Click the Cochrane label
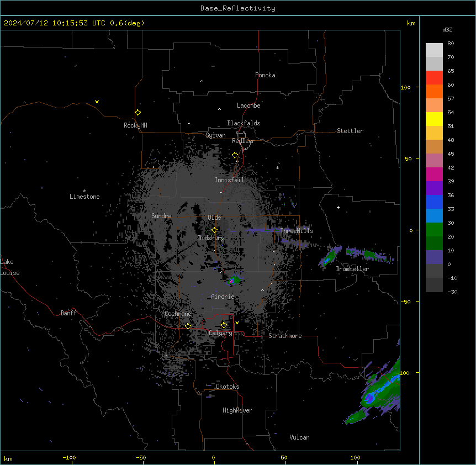The image size is (476, 465). [178, 314]
